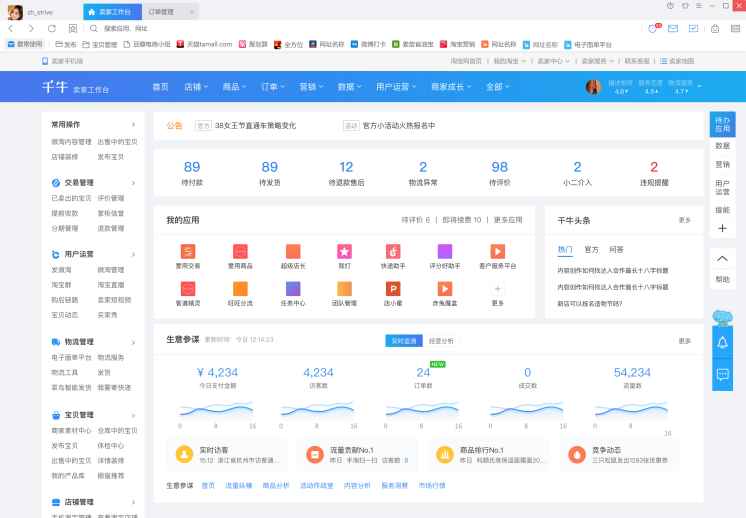Viewport: 746px width, 518px height.
Task: Launch the 客道精灵 app
Action: pos(188,289)
